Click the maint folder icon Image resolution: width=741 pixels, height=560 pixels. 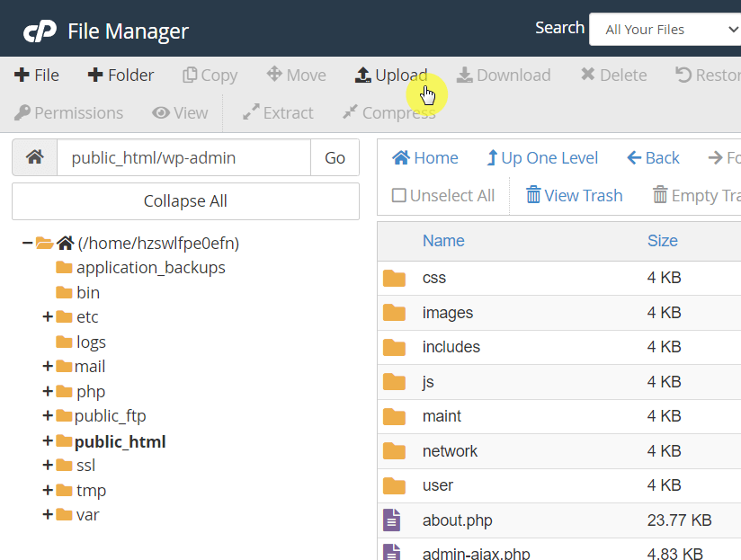click(x=394, y=416)
